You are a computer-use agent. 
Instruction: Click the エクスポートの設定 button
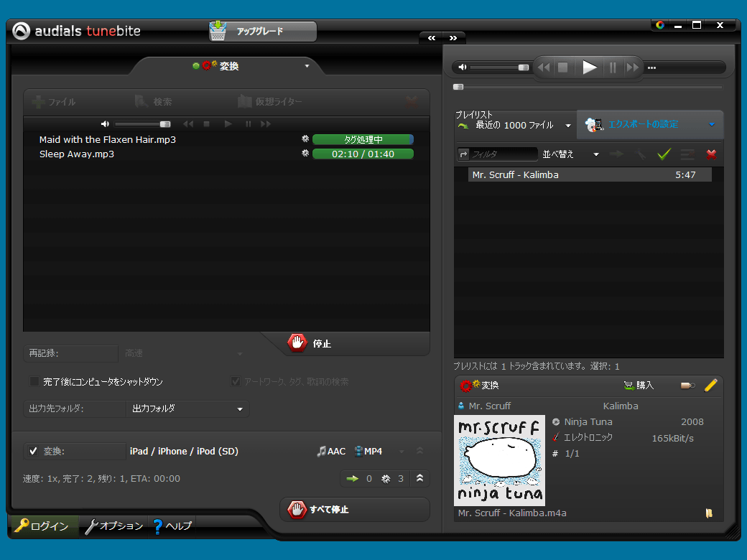coord(650,124)
